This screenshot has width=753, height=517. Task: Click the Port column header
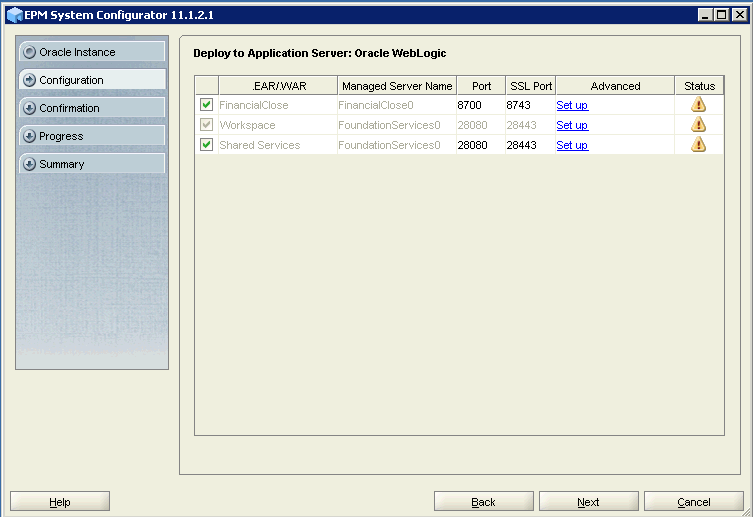point(481,86)
